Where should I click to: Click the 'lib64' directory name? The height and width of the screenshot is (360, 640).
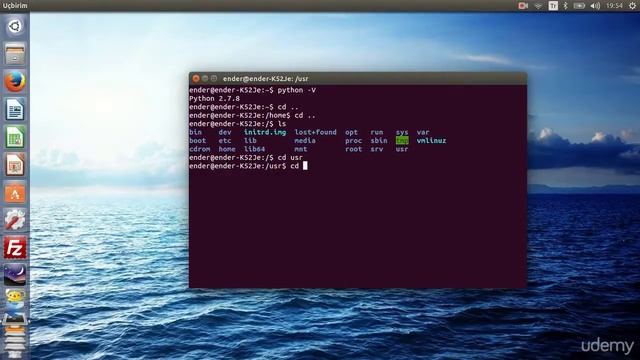click(254, 149)
